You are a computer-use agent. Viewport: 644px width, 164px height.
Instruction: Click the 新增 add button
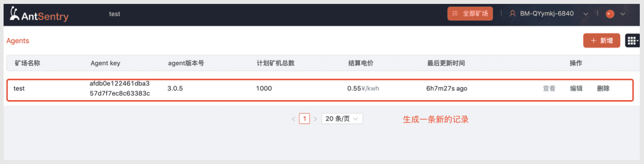(x=601, y=41)
